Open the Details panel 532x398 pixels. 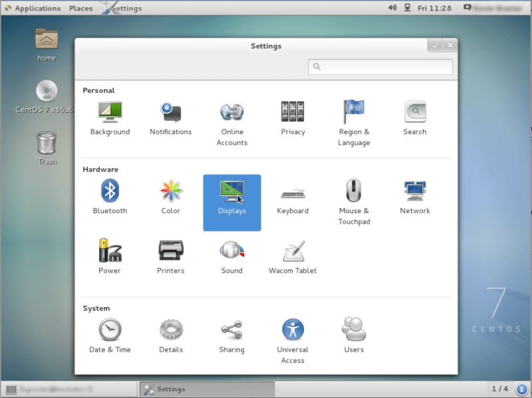(x=171, y=336)
